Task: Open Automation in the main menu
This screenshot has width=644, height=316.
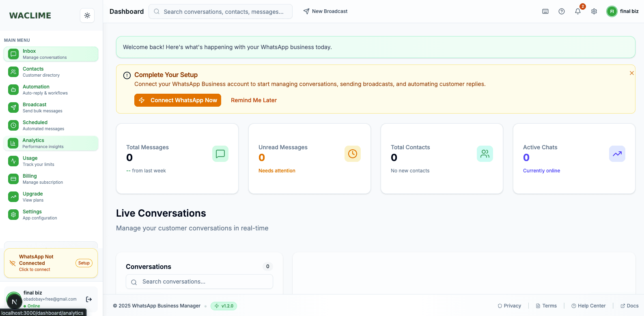Action: point(51,90)
